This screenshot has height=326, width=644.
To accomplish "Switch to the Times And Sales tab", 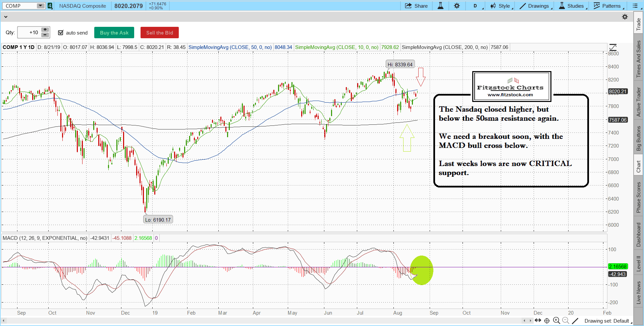I will (x=638, y=59).
